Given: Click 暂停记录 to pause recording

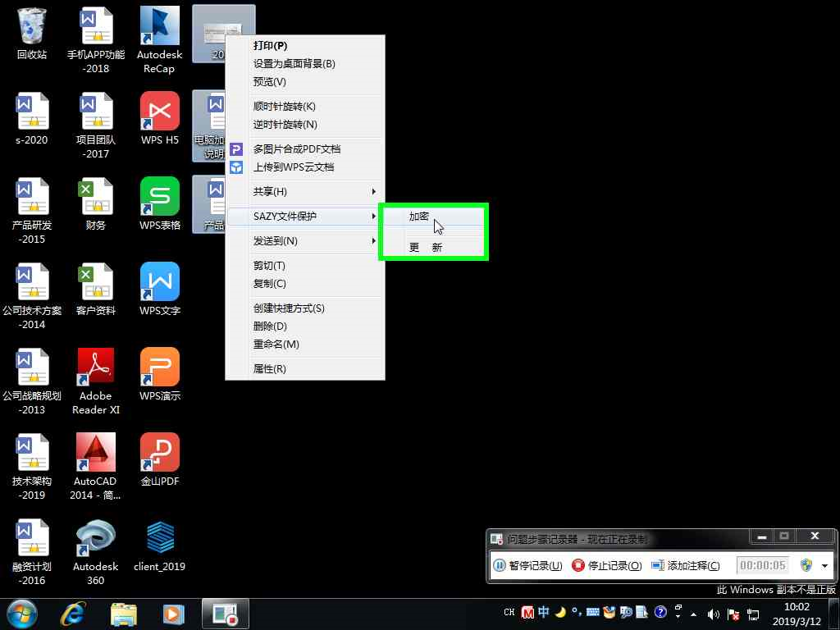Looking at the screenshot, I should click(527, 565).
